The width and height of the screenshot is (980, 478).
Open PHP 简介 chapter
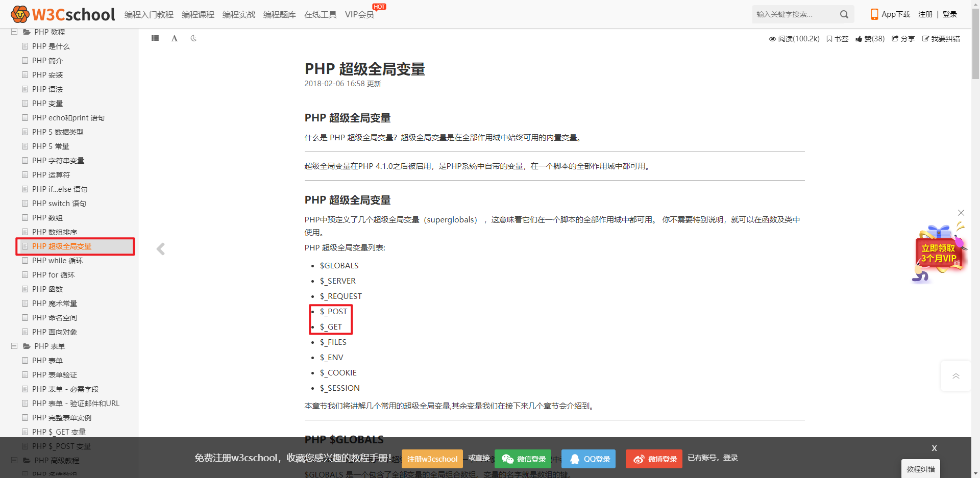click(47, 61)
